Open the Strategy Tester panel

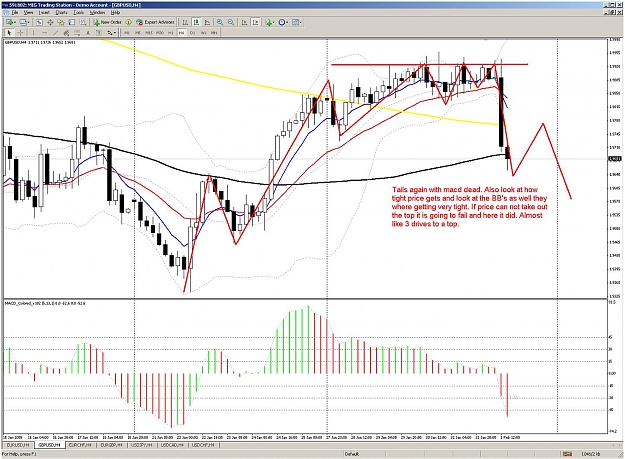[83, 22]
